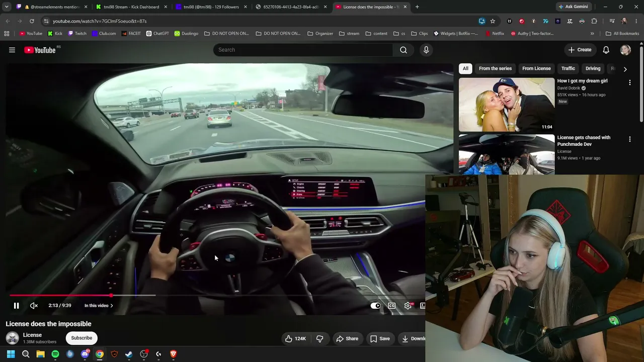Select the Traffic filter chip
The height and width of the screenshot is (362, 644).
point(568,68)
